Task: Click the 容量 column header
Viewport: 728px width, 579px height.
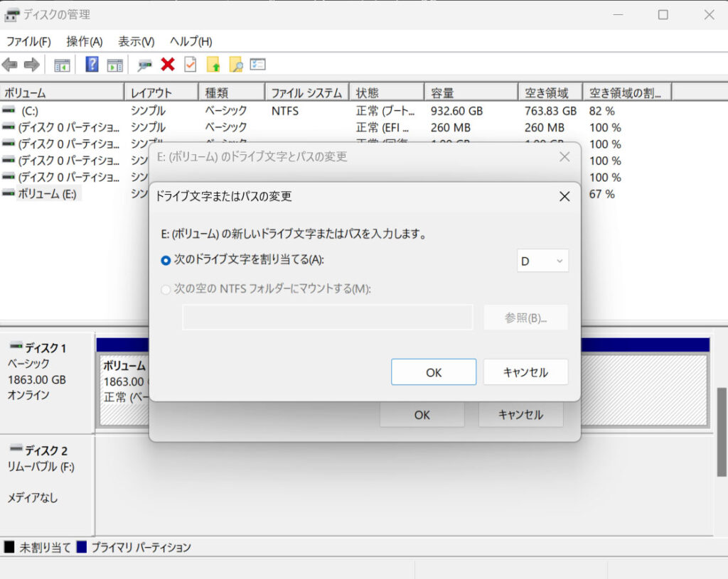Action: click(471, 93)
